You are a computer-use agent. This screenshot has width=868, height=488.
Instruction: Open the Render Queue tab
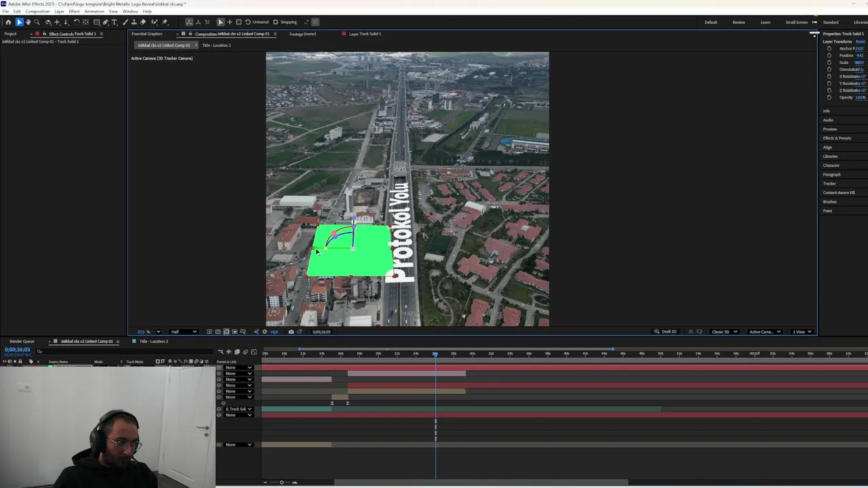[x=22, y=341]
